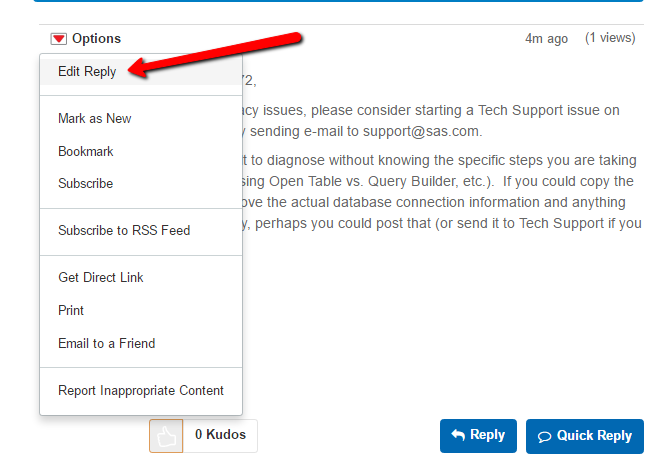The image size is (663, 462).
Task: Select the Subscribe menu entry
Action: tap(86, 184)
